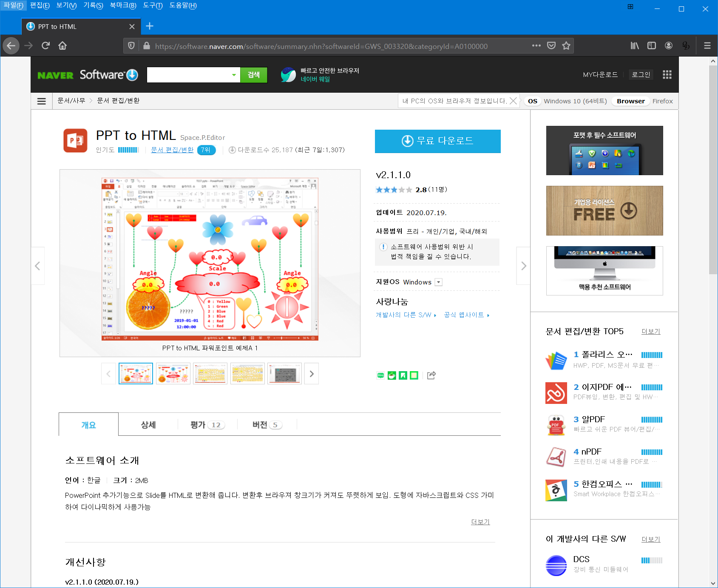Viewport: 718px width, 588px height.
Task: Reload the page with the refresh icon
Action: coord(45,45)
